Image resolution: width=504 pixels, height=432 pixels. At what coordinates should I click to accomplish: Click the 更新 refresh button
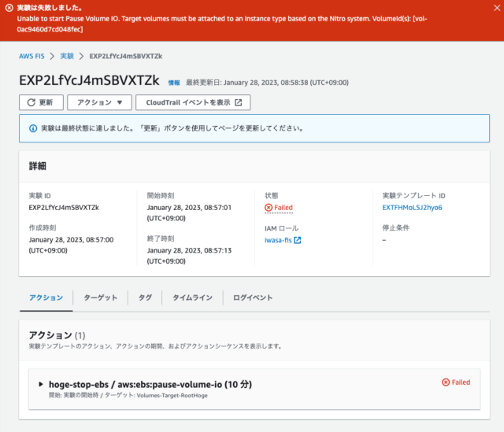coord(41,102)
